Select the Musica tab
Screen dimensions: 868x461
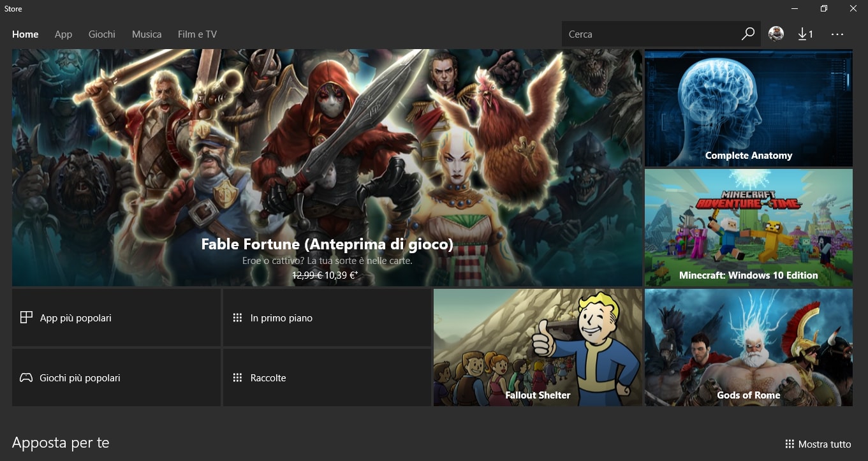[147, 34]
